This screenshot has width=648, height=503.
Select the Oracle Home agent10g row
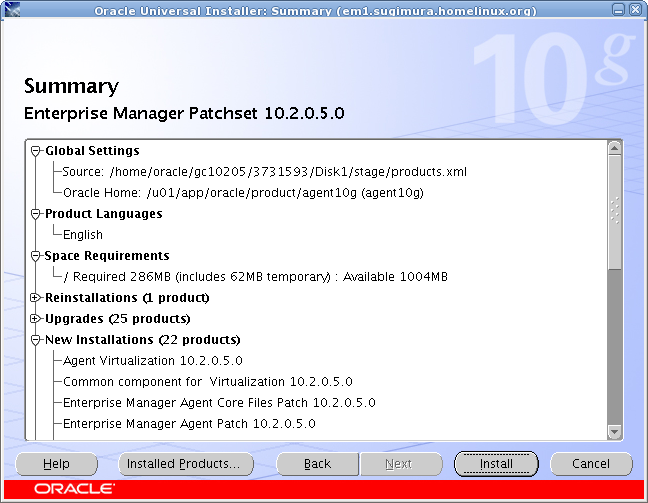pyautogui.click(x=243, y=193)
